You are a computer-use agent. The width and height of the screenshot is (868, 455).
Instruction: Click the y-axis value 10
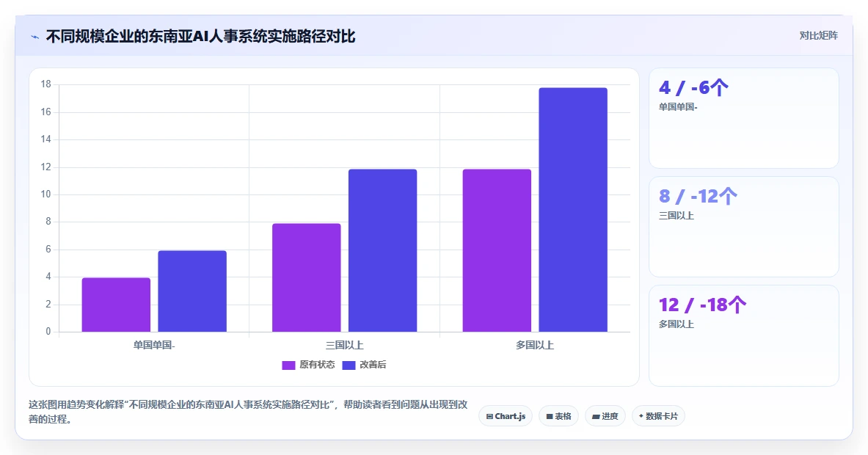click(x=45, y=194)
